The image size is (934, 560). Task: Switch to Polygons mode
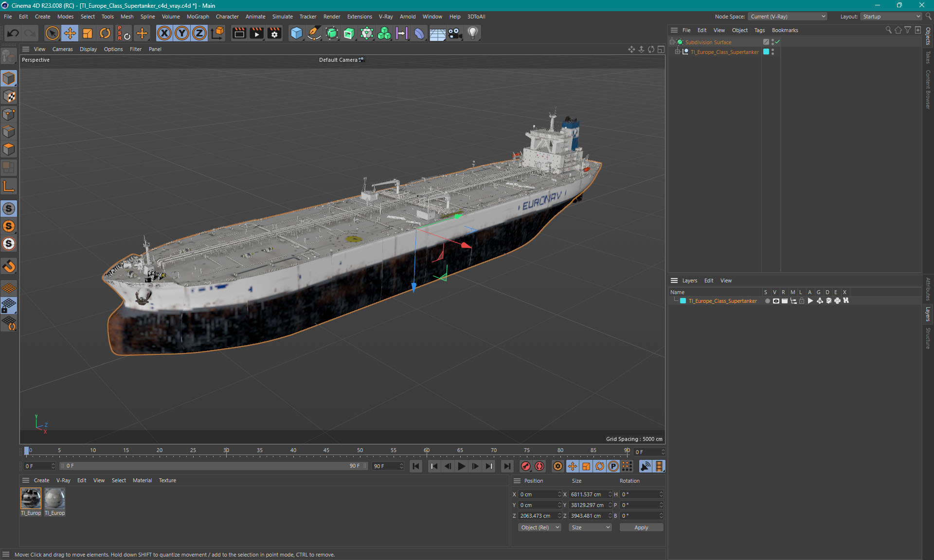[x=9, y=149]
